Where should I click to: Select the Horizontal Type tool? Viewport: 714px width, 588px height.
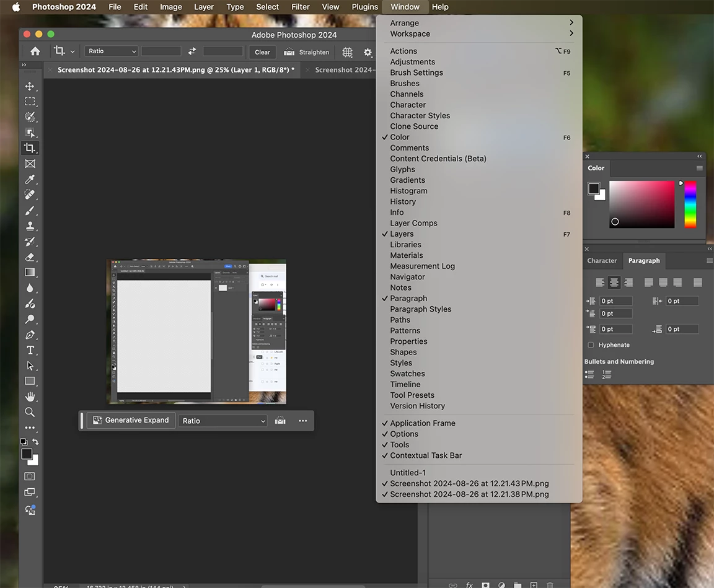coord(30,350)
